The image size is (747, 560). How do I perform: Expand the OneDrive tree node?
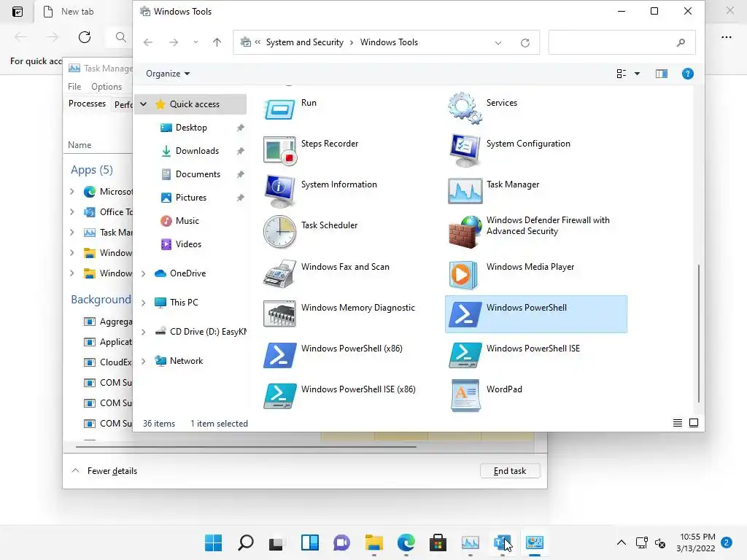pos(143,273)
